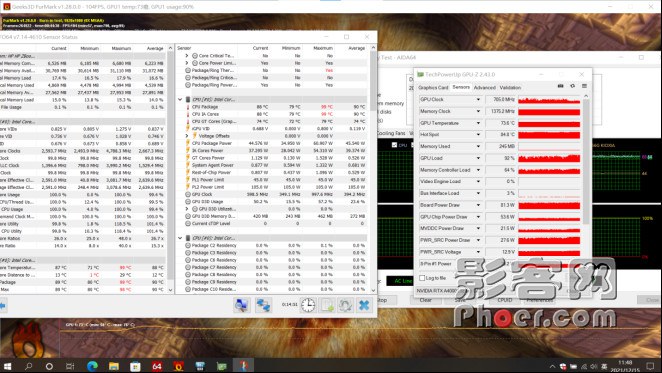Switch to Graphics Card tab in GPU-Z
662x373 pixels.
coord(433,87)
